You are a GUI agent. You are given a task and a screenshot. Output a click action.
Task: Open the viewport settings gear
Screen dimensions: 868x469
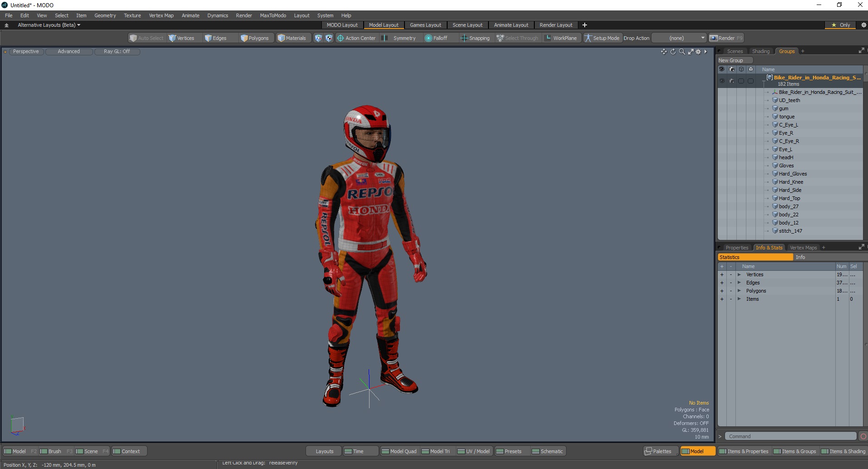(698, 52)
